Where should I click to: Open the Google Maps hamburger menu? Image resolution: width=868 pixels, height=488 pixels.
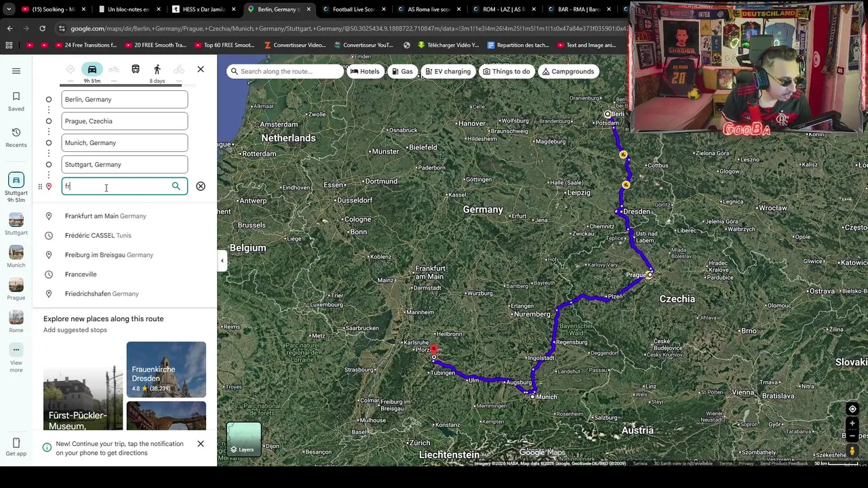pos(16,70)
